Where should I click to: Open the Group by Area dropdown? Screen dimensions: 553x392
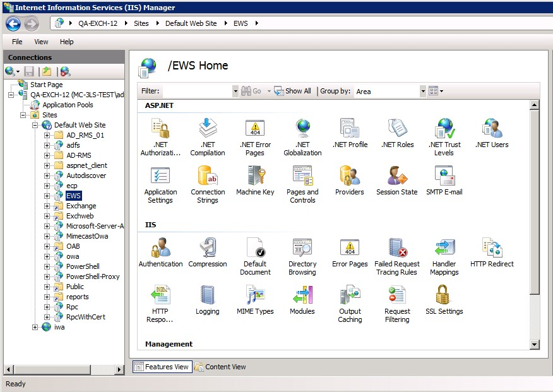(x=423, y=91)
